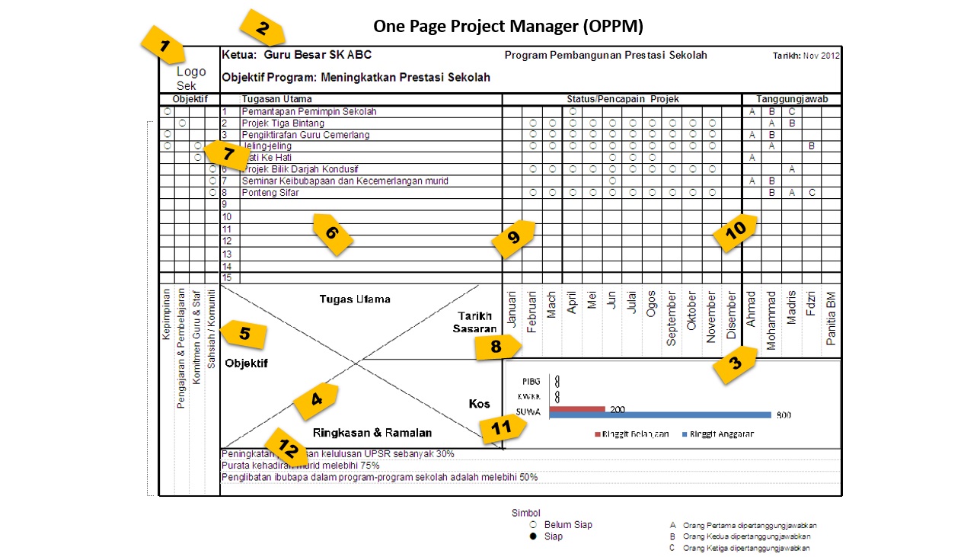Click the Julai month label

[x=631, y=302]
